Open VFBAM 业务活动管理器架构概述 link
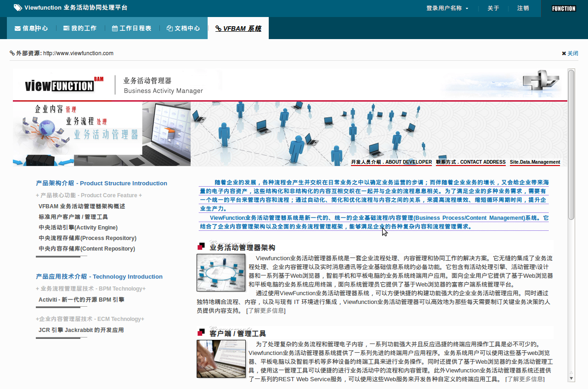588x389 pixels. pos(82,206)
